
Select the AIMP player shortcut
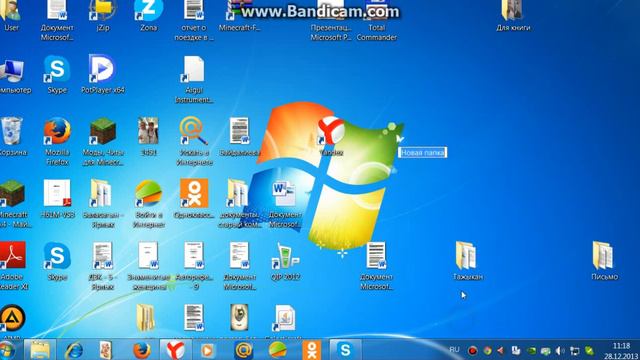[12, 320]
